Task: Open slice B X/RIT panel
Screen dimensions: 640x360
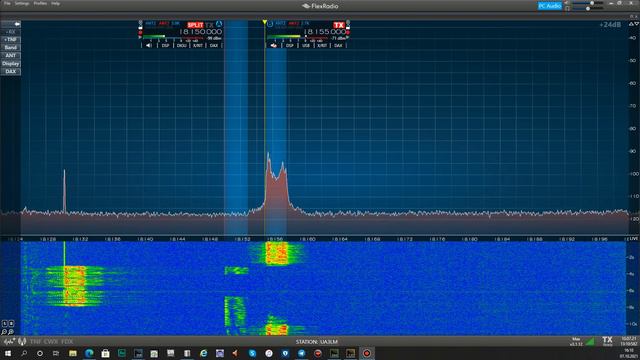Action: click(322, 45)
